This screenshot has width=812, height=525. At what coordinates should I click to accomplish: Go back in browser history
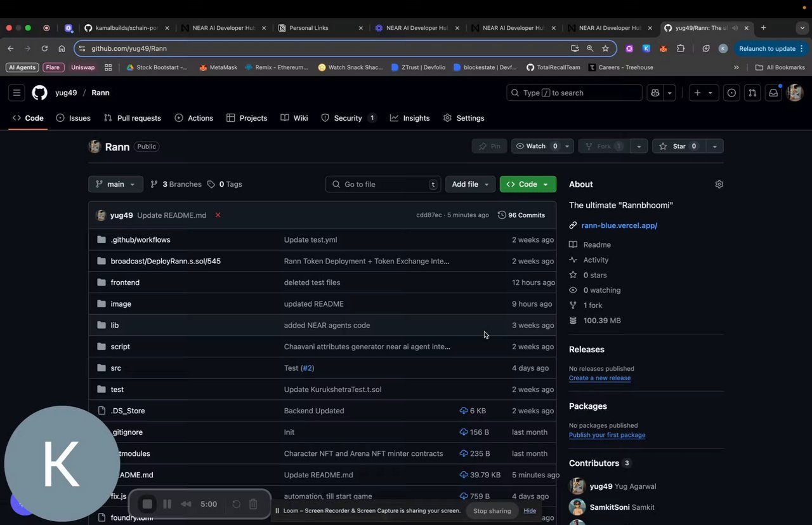coord(11,48)
